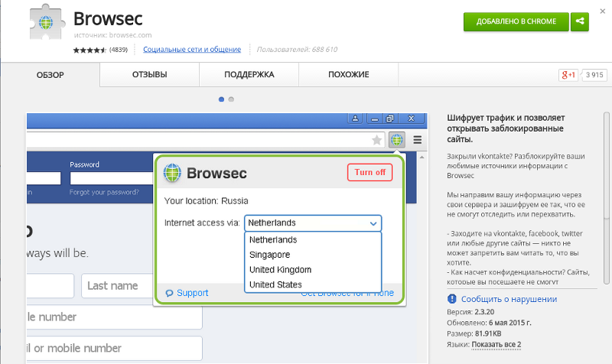Click the description panel scrollbar
The height and width of the screenshot is (364, 612).
pyautogui.click(x=606, y=198)
